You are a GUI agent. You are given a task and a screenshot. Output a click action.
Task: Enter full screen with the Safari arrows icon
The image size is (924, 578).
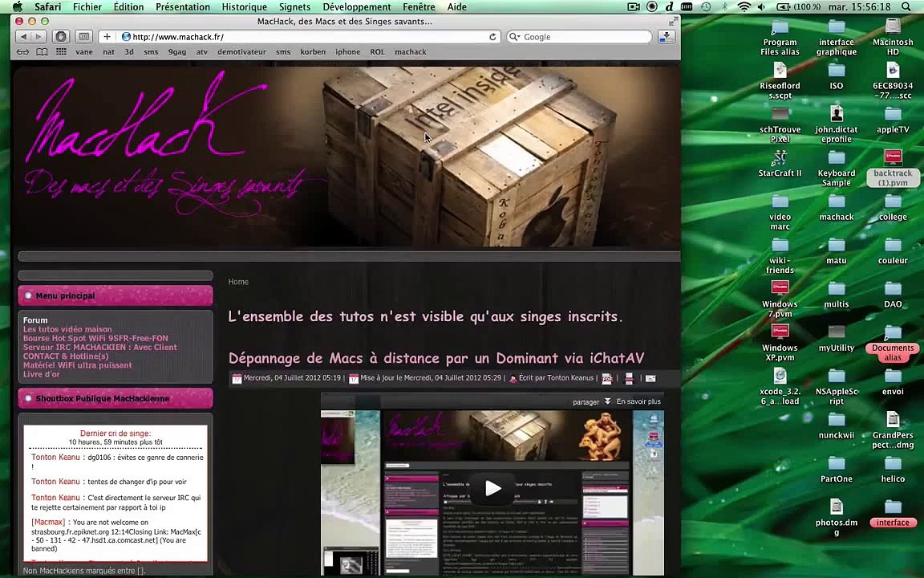(672, 21)
